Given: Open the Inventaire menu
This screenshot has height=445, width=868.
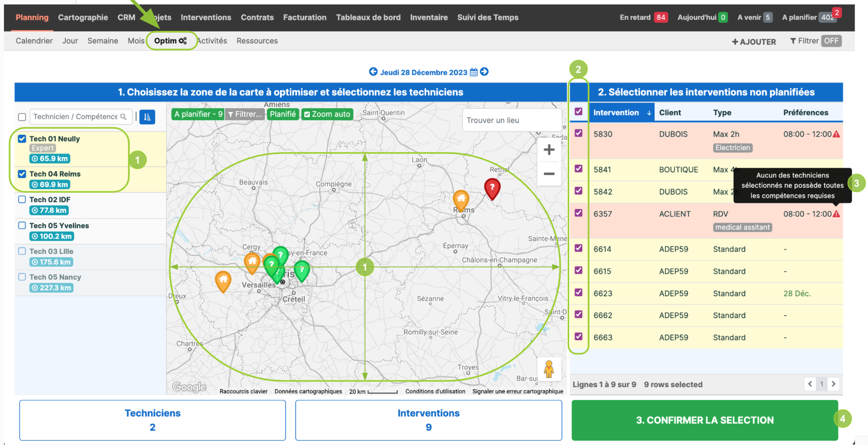Looking at the screenshot, I should pyautogui.click(x=429, y=17).
